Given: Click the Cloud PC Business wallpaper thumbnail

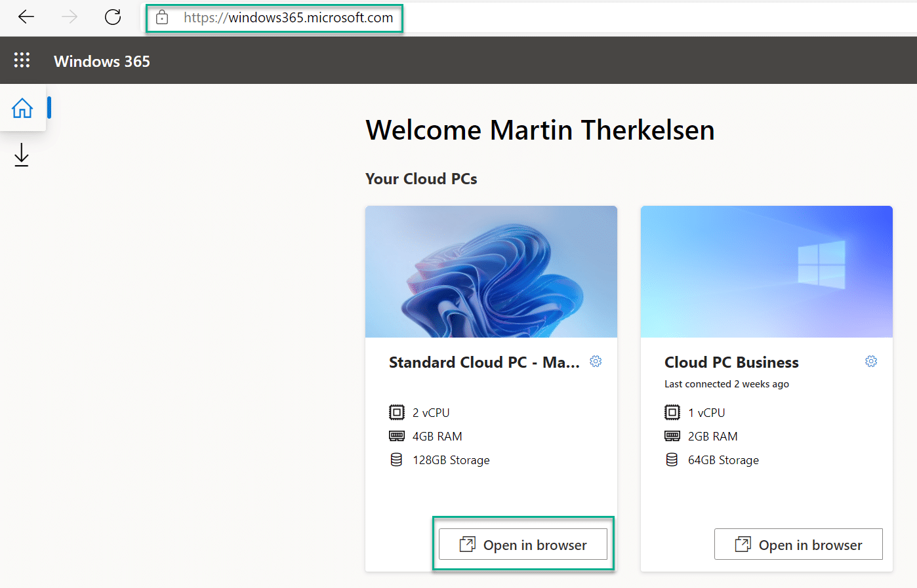Looking at the screenshot, I should (x=767, y=272).
